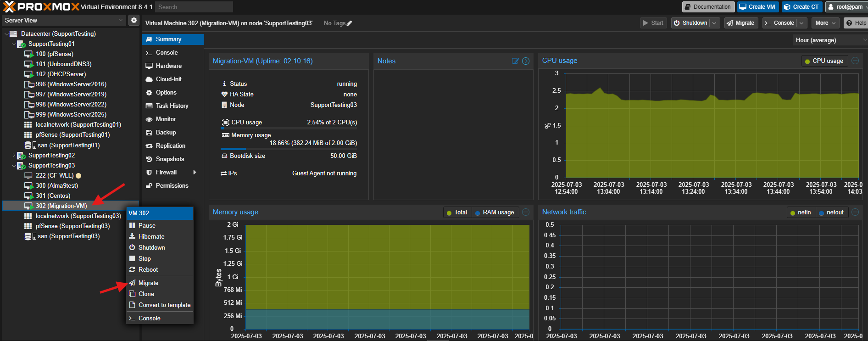Viewport: 868px width, 341px height.
Task: Choose Reboot from the context menu
Action: coord(160,270)
